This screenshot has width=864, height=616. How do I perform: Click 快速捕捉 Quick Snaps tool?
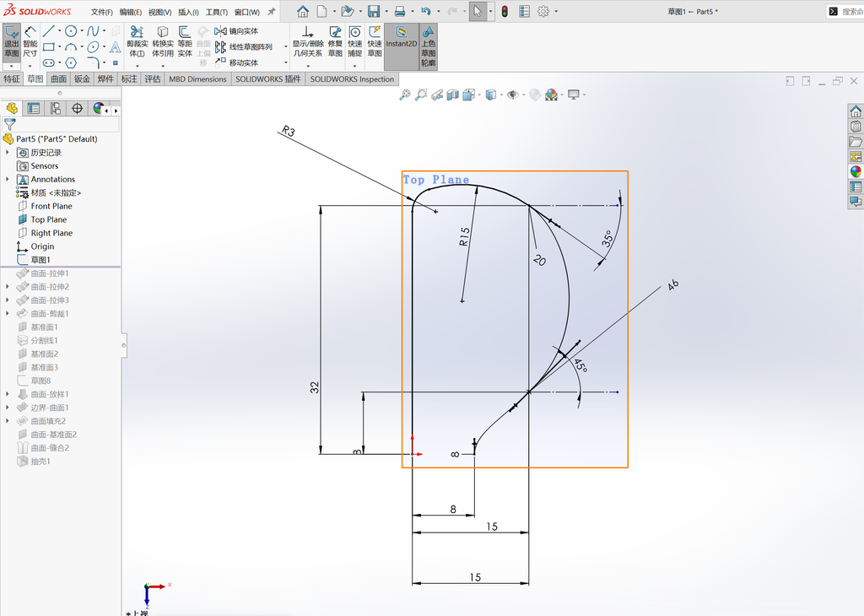pos(355,41)
